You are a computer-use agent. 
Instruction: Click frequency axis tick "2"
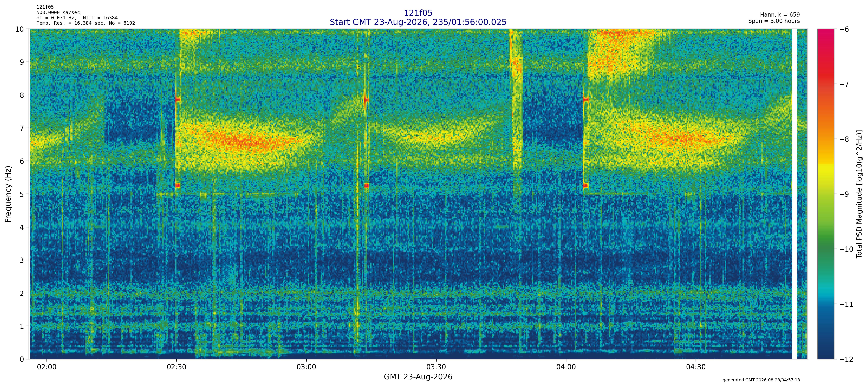(22, 294)
